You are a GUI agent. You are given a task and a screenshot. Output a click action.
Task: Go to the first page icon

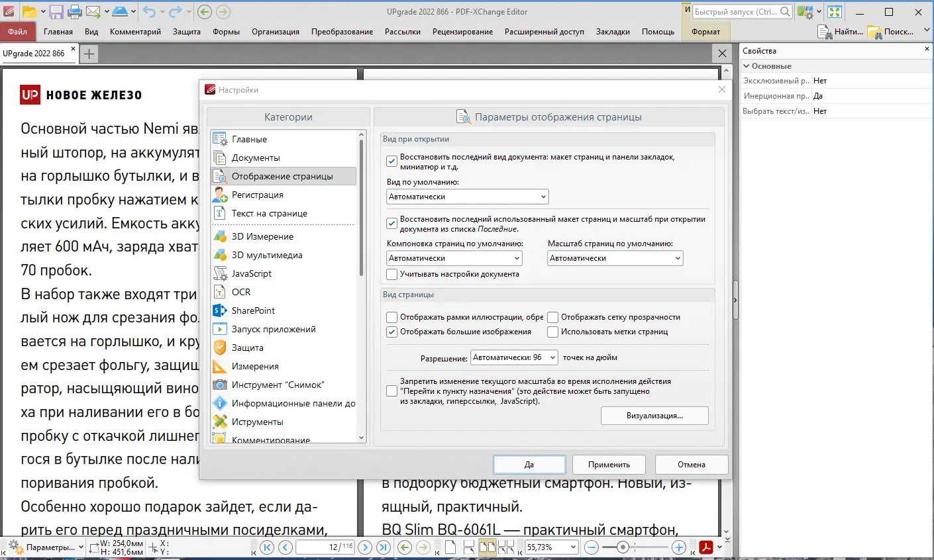[x=267, y=547]
